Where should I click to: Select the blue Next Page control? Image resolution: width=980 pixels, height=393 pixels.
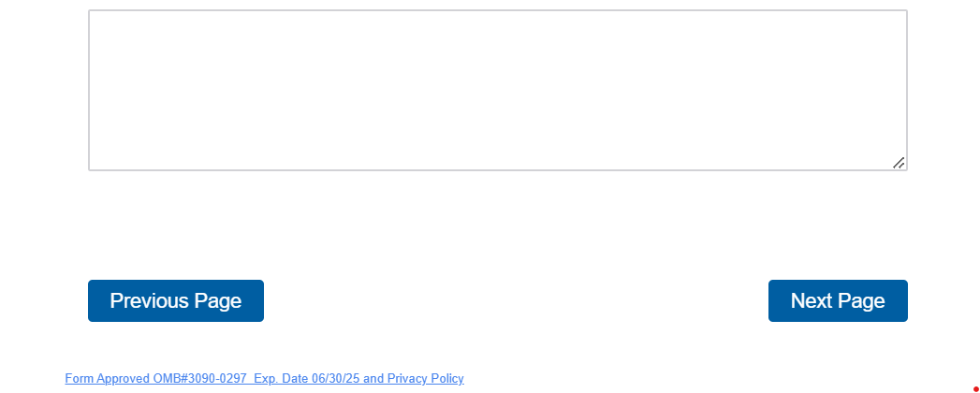tap(838, 300)
